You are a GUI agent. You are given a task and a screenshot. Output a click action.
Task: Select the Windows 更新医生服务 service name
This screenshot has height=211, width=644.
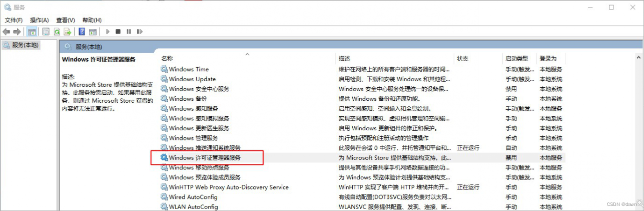tap(199, 128)
